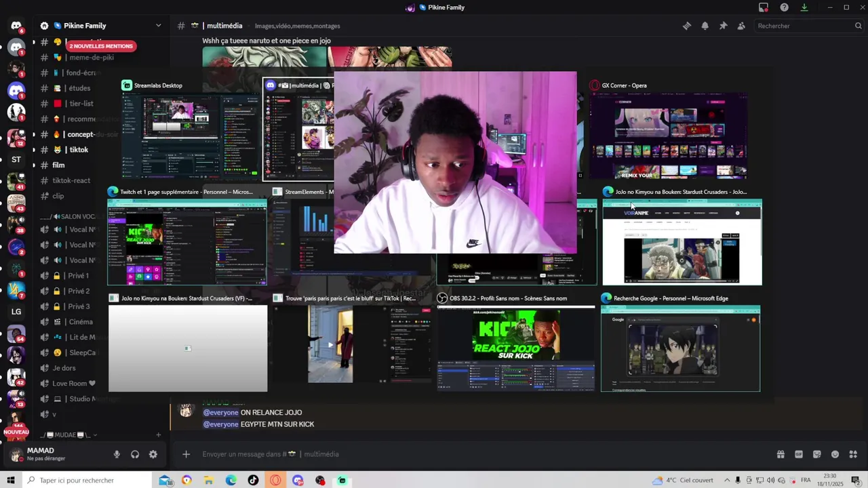Open weather widget 4°C Ciel couvert

(682, 480)
